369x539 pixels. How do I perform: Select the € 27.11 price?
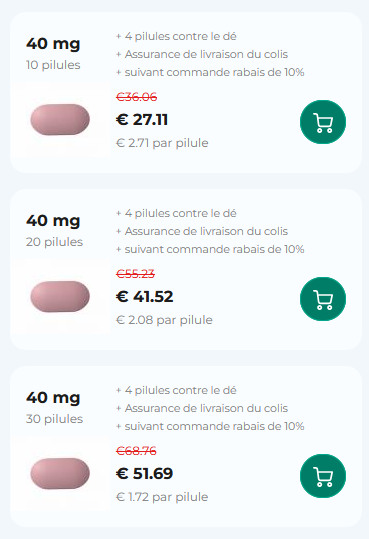pyautogui.click(x=142, y=120)
